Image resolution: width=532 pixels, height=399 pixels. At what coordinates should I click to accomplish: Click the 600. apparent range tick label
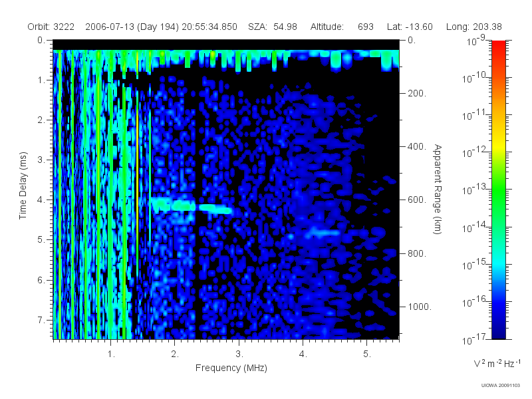click(417, 200)
